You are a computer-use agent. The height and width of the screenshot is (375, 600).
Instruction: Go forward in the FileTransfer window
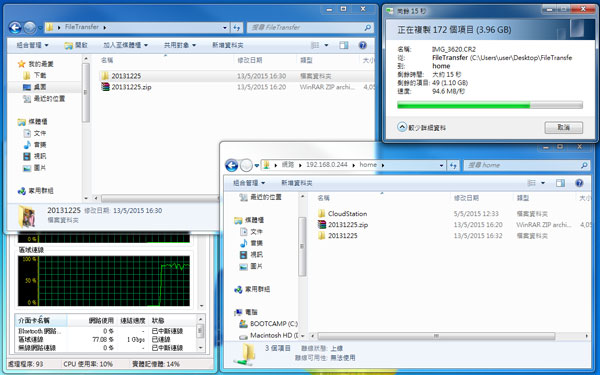click(29, 28)
